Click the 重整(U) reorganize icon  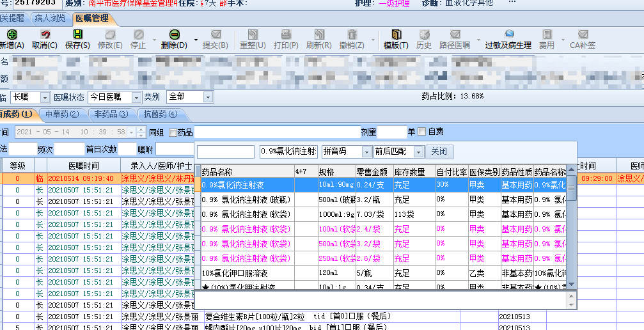[x=253, y=35]
